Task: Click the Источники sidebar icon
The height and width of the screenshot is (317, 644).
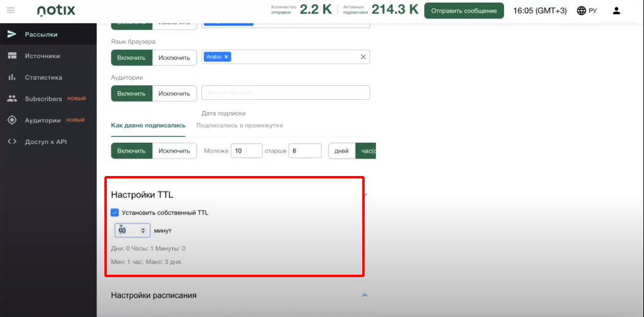Action: [12, 56]
